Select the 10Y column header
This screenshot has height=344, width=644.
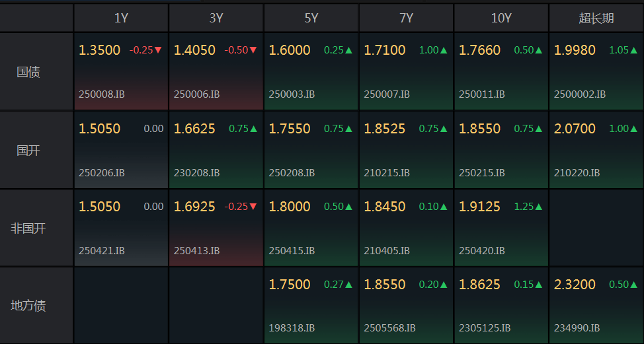click(x=501, y=18)
